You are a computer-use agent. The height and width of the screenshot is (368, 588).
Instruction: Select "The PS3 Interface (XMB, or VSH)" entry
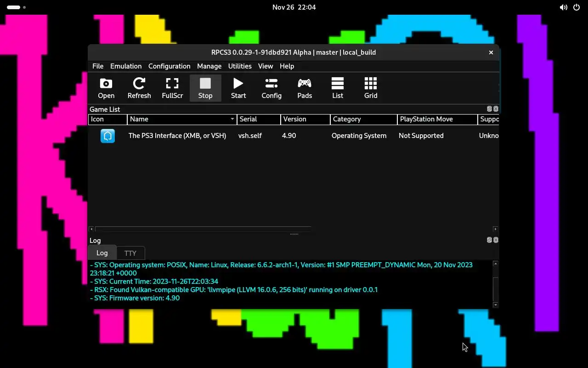177,136
